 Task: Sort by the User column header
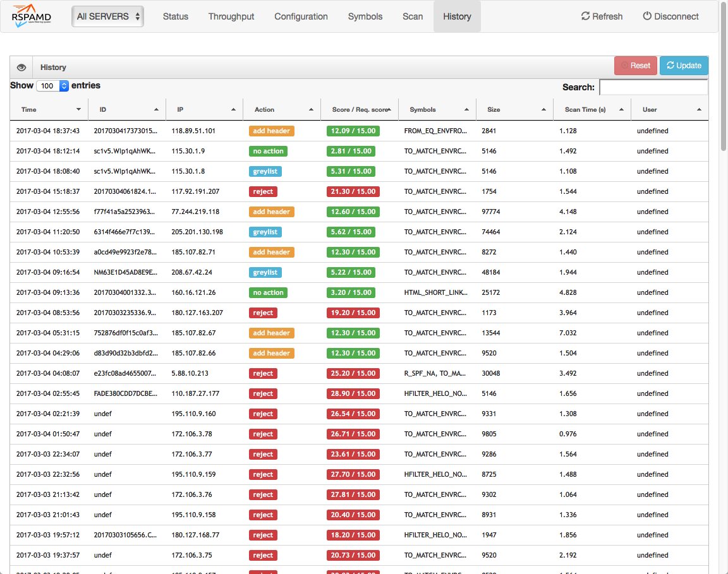669,109
